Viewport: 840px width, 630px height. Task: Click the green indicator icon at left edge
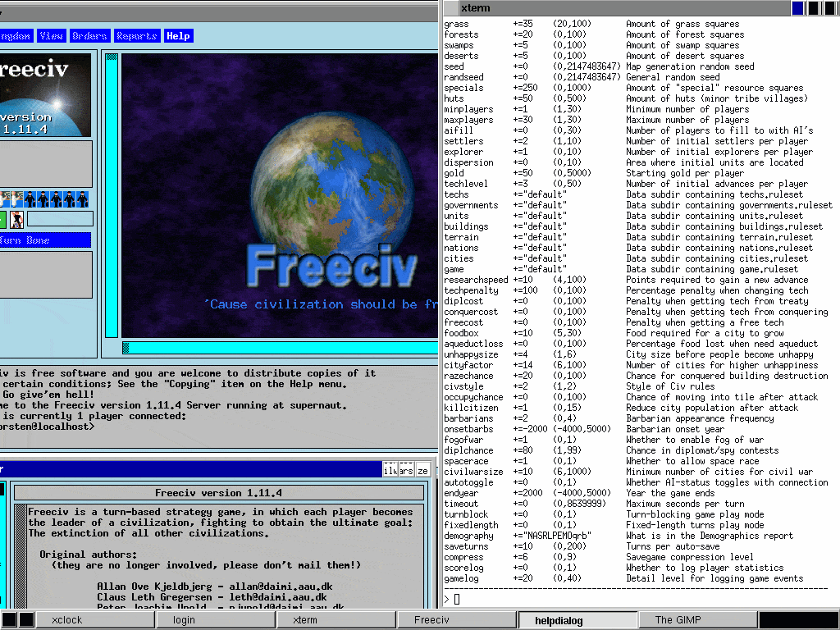tap(2, 219)
